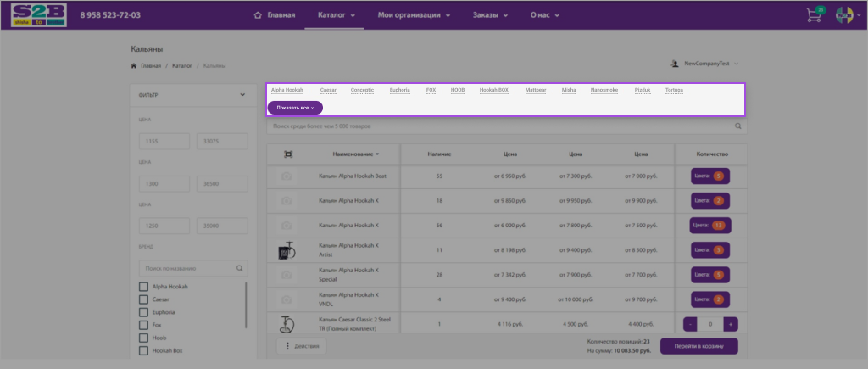Click phone number 8 958 523-72-03
The width and height of the screenshot is (868, 369).
(x=110, y=15)
